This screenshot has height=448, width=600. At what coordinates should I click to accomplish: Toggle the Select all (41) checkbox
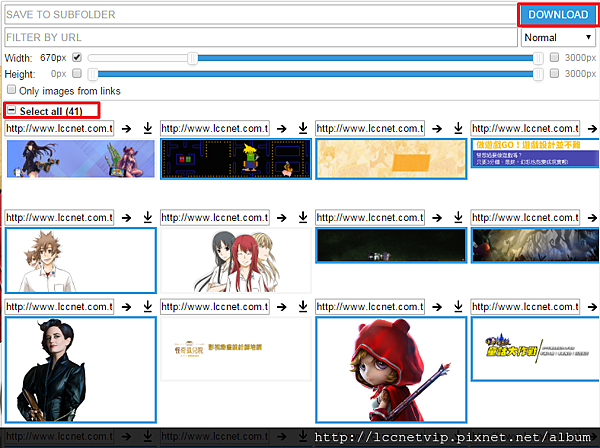point(11,111)
